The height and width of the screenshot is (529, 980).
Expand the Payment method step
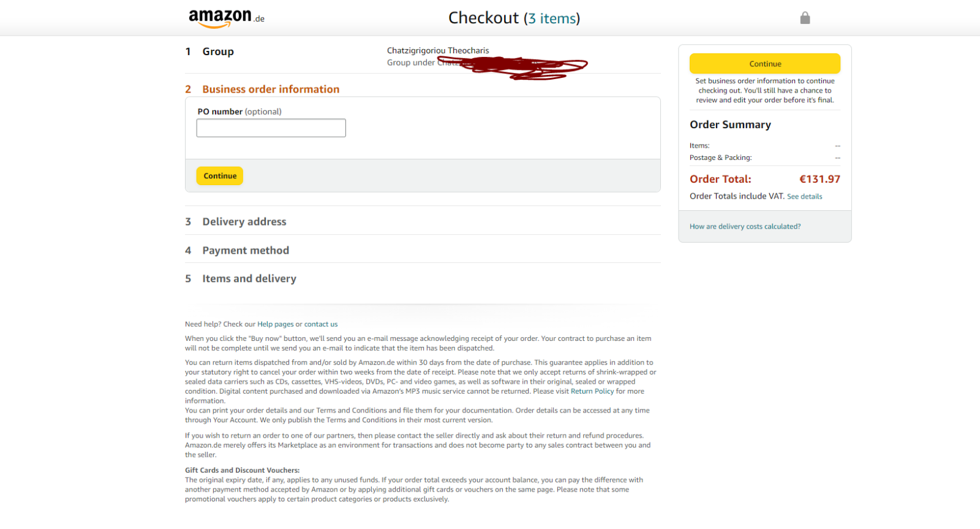(x=246, y=251)
